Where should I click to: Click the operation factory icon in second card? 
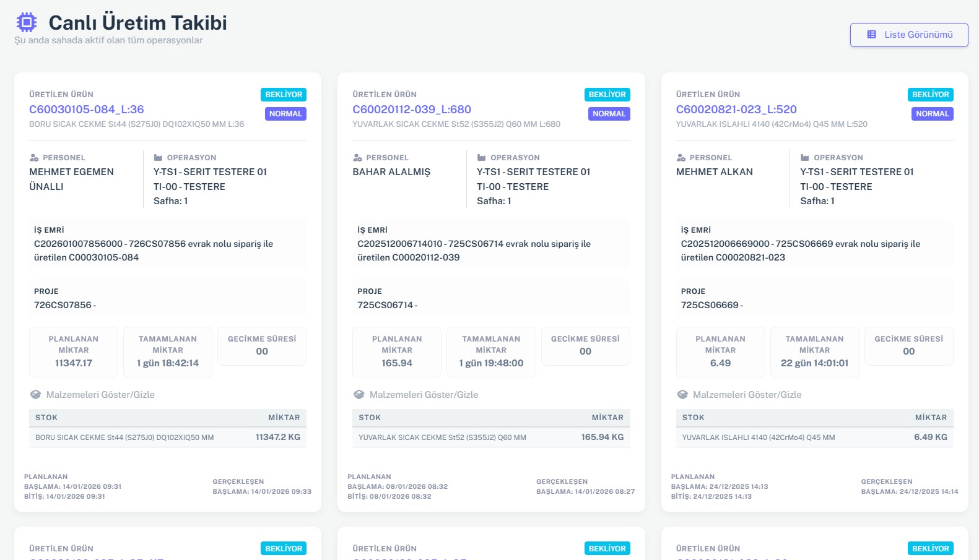coord(481,158)
